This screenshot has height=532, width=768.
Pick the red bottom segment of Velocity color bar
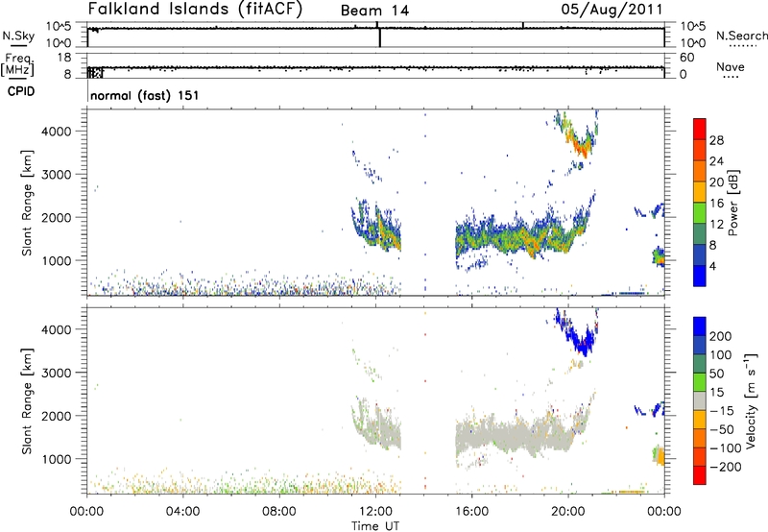point(700,475)
